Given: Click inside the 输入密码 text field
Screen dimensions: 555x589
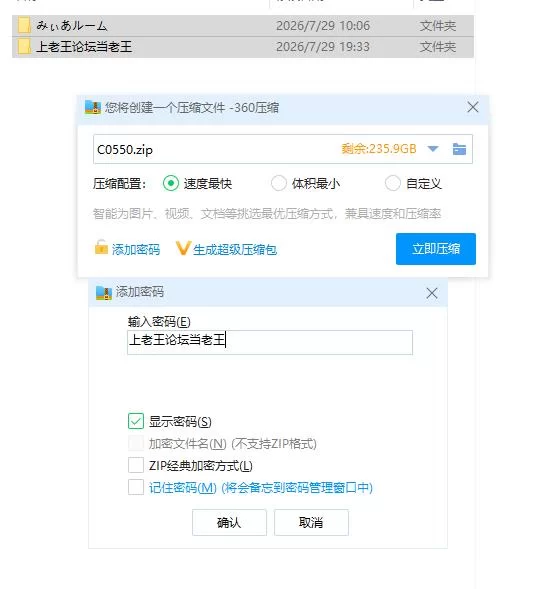Looking at the screenshot, I should 270,342.
